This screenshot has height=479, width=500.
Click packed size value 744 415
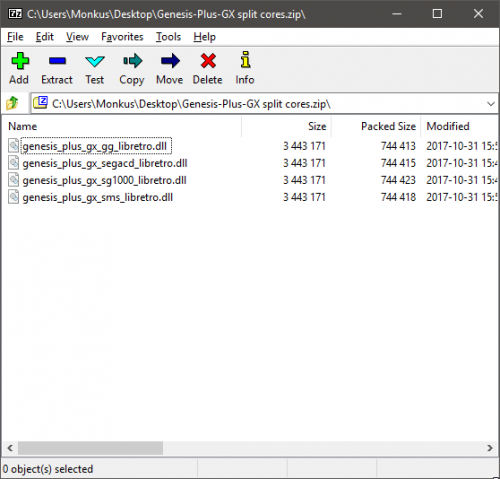(x=398, y=163)
